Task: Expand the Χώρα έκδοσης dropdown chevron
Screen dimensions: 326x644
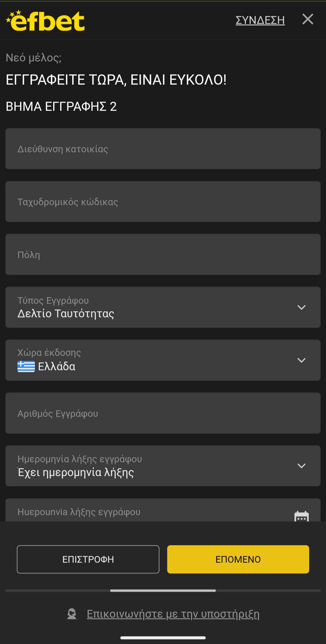Action: [x=301, y=360]
